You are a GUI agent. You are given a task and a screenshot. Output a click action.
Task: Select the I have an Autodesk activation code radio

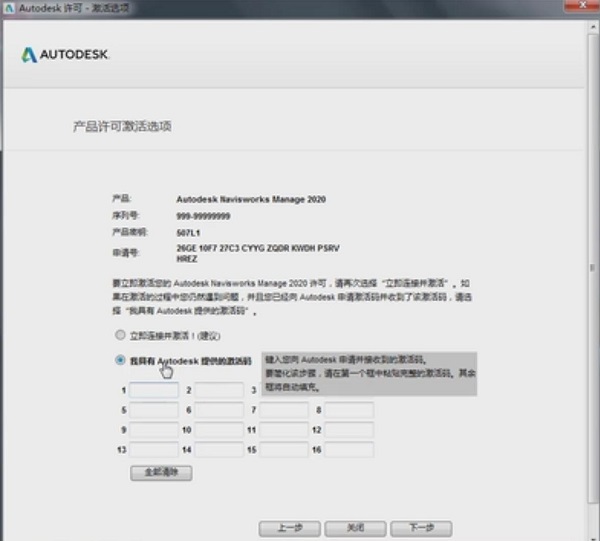120,360
